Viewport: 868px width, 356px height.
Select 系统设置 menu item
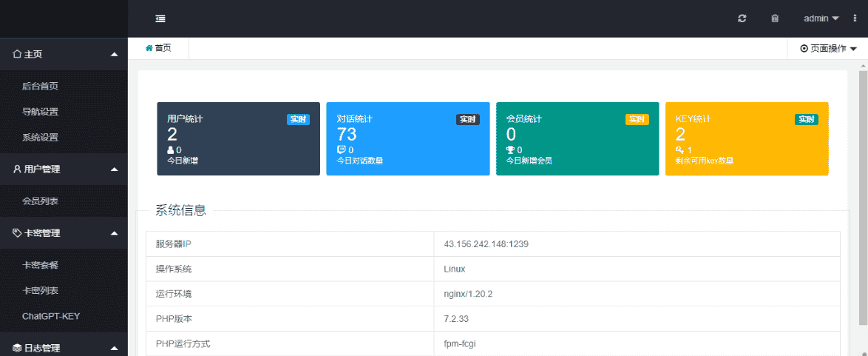[x=40, y=137]
